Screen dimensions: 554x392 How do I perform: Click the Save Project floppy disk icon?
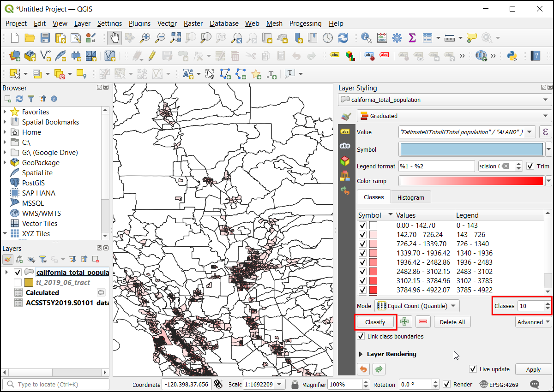[x=45, y=38]
